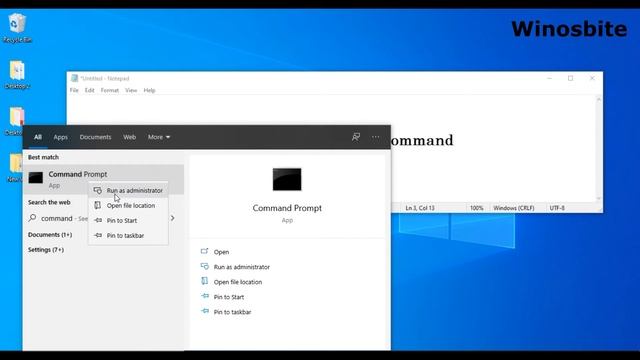Click Open in the right details pane

click(x=221, y=252)
